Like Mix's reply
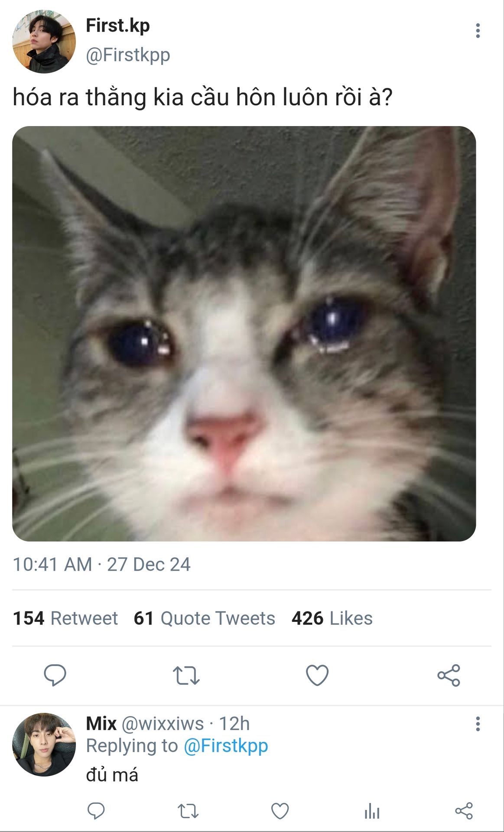 click(280, 810)
